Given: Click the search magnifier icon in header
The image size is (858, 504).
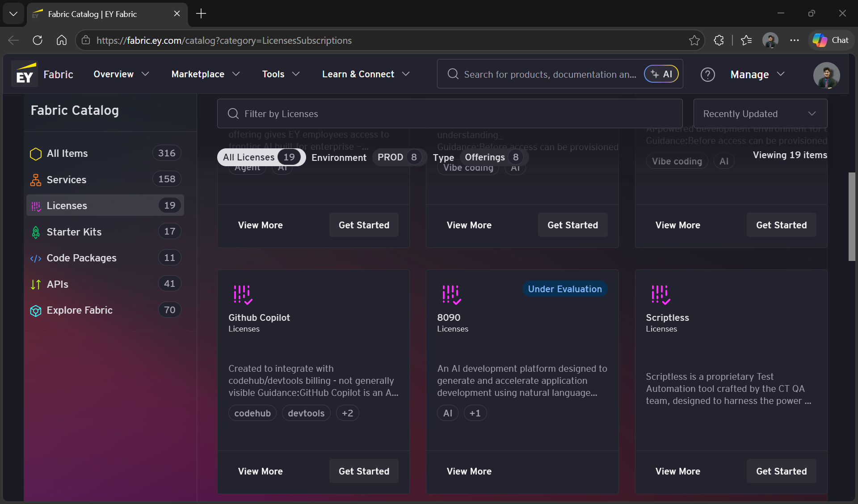Looking at the screenshot, I should coord(453,74).
